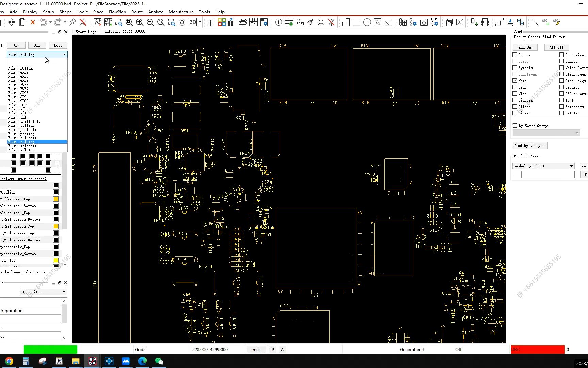Click the Place component plus icon

coord(474,22)
